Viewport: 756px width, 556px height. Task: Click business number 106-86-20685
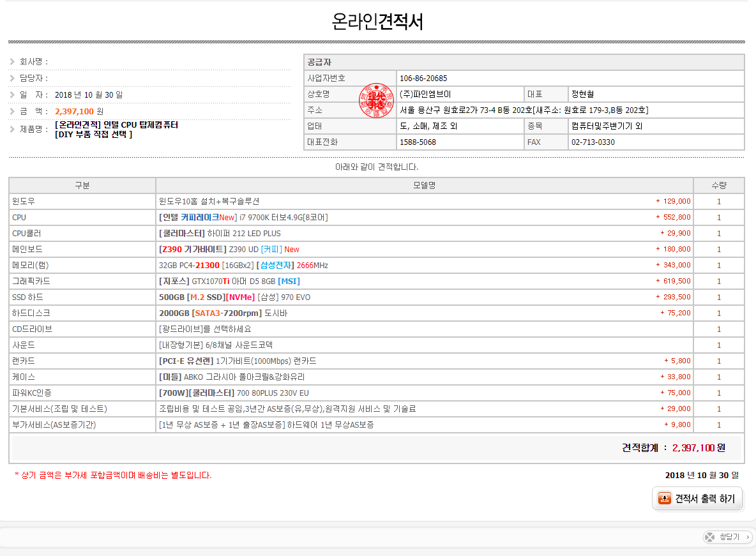[423, 78]
